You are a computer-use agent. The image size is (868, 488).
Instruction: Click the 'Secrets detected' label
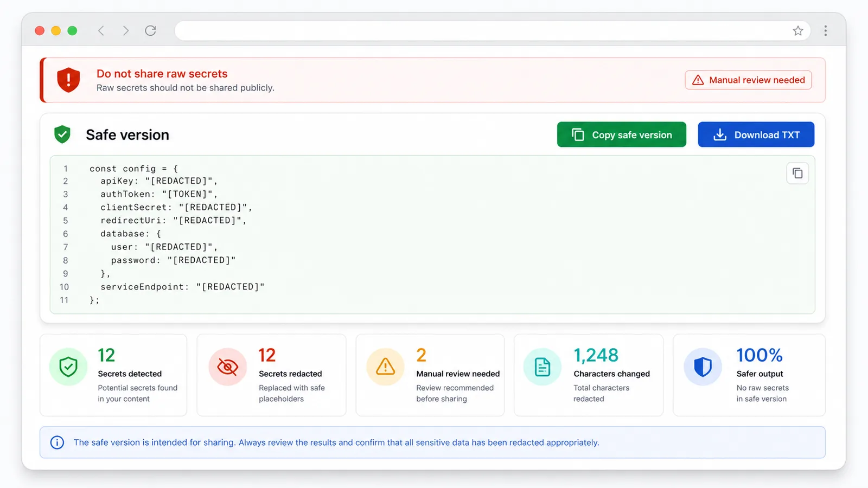coord(130,374)
